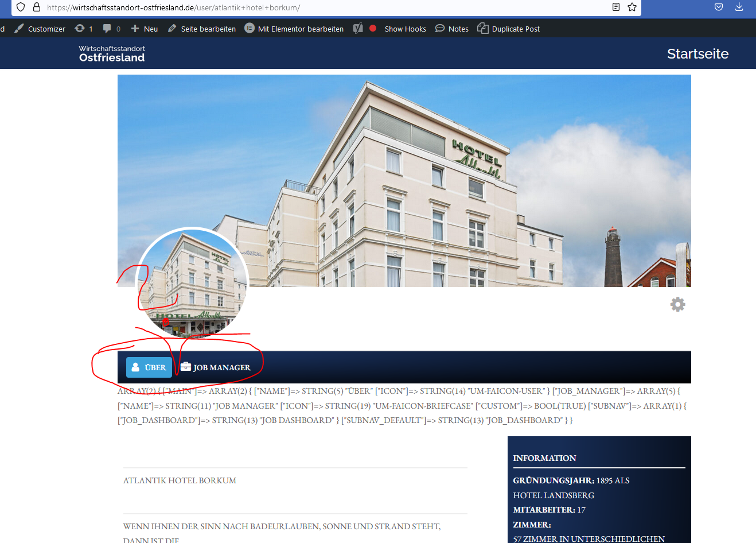The width and height of the screenshot is (756, 543).
Task: Open the Neu menu in admin bar
Action: (145, 29)
